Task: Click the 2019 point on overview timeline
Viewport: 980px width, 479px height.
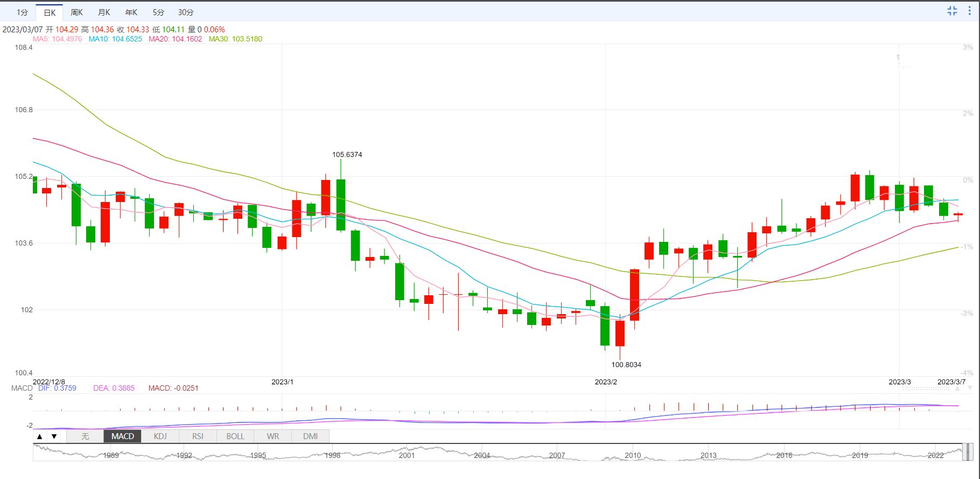Action: pos(860,455)
